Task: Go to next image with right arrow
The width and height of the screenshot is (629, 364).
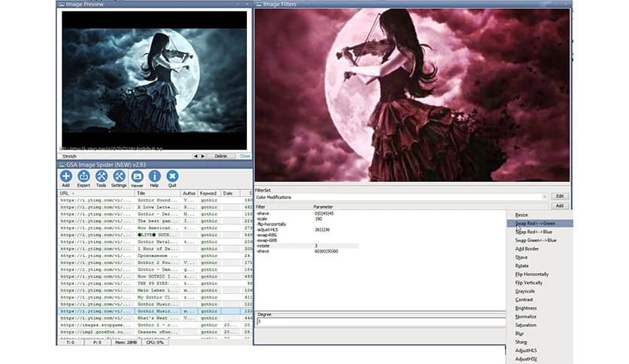Action: point(202,156)
